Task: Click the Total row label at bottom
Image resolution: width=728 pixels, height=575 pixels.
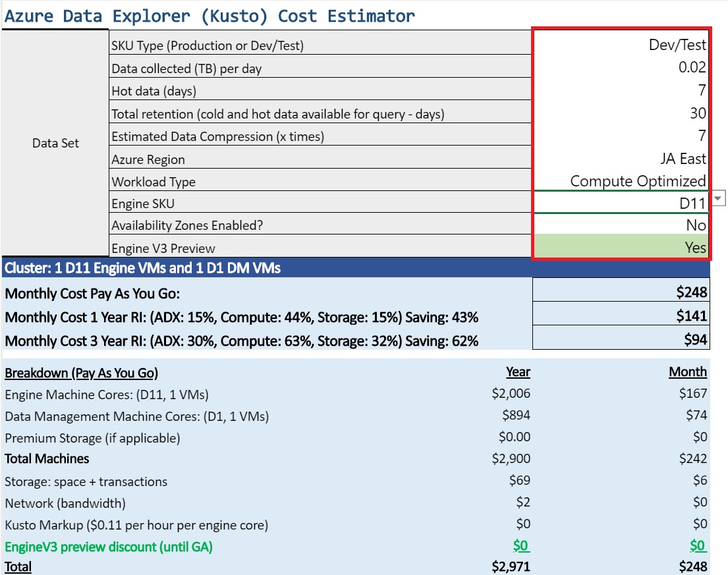Action: pos(18,566)
